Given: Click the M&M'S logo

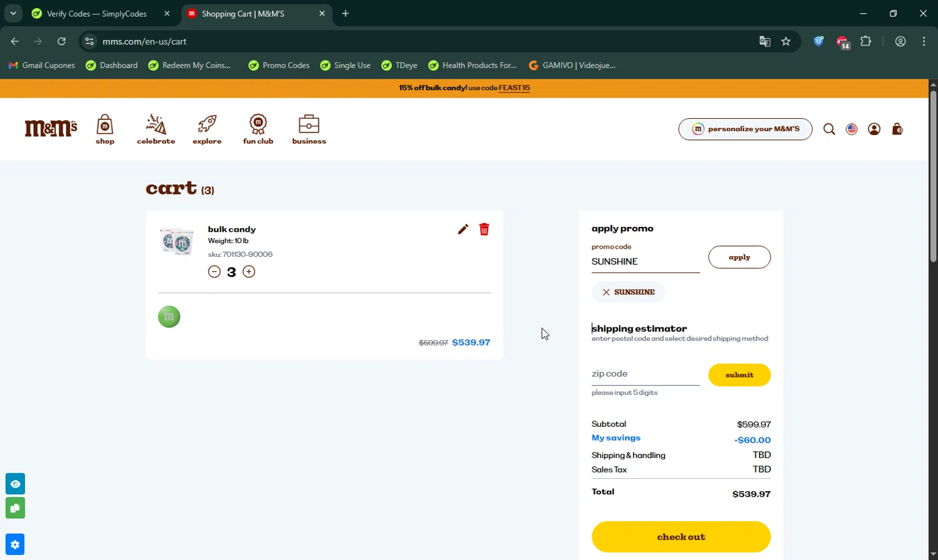Looking at the screenshot, I should pos(51,129).
